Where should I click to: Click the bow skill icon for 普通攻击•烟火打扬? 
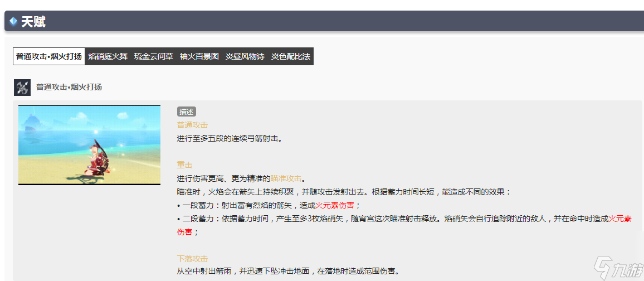(x=22, y=88)
